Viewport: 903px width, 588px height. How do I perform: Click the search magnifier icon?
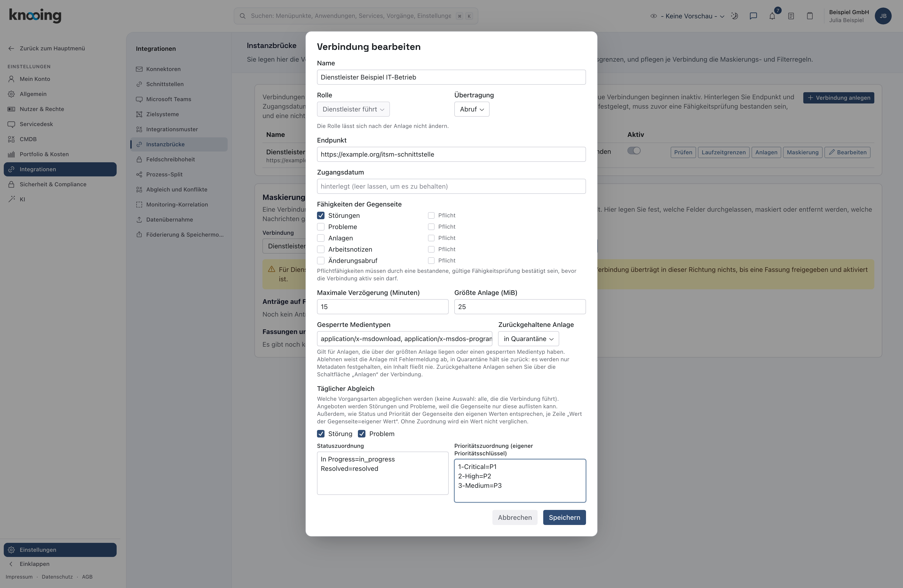tap(242, 16)
